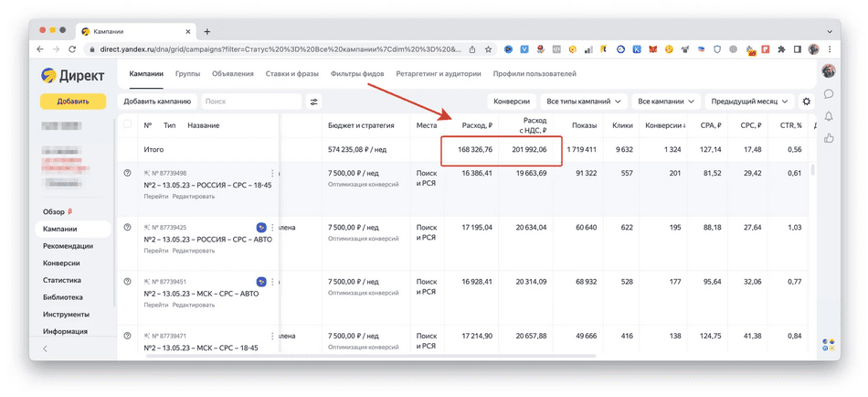Open the 'Все кампании' dropdown
868x397 pixels.
click(665, 102)
